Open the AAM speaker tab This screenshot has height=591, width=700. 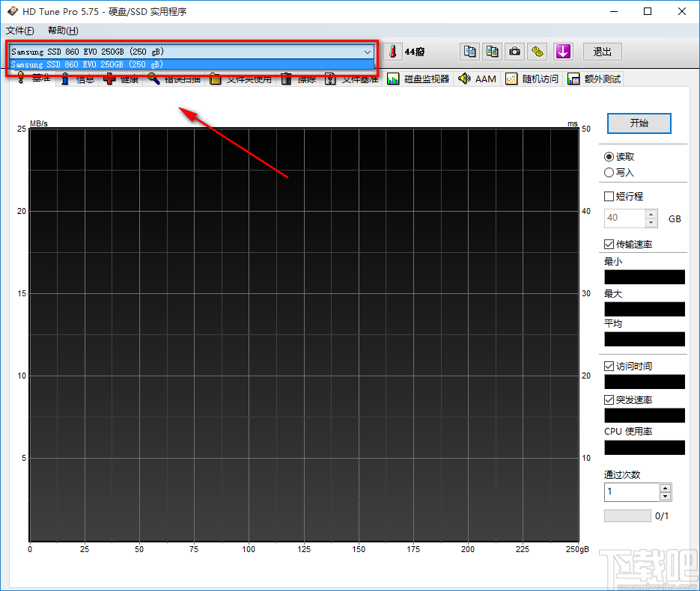coord(477,79)
